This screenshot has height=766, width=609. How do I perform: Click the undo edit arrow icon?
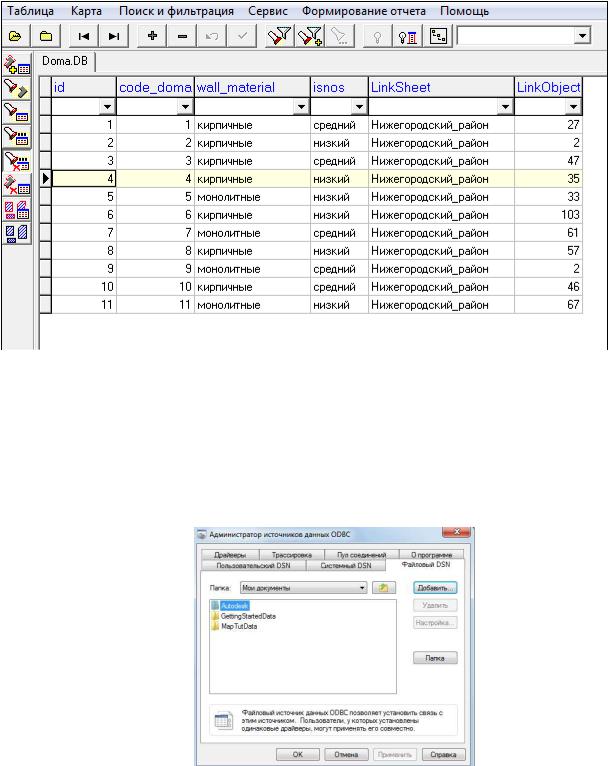(x=211, y=36)
